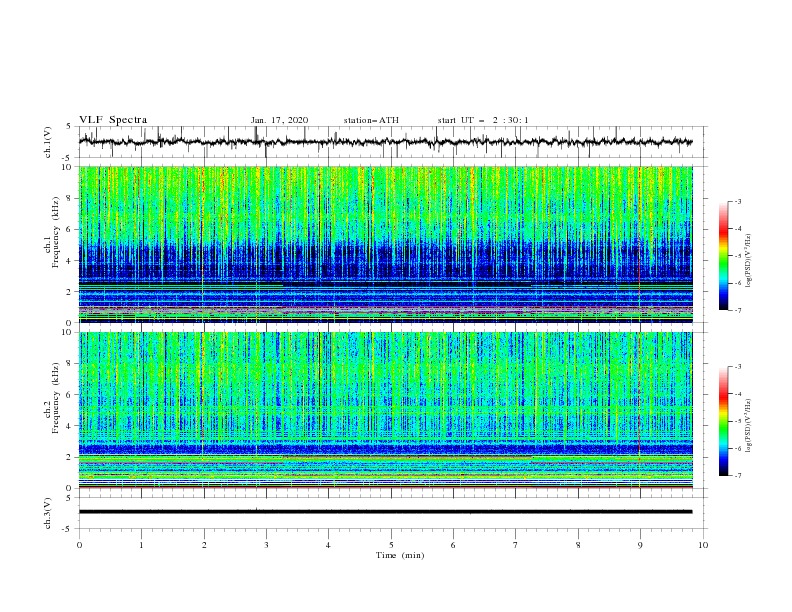Click the ch.1 spectrogram panel

(385, 244)
